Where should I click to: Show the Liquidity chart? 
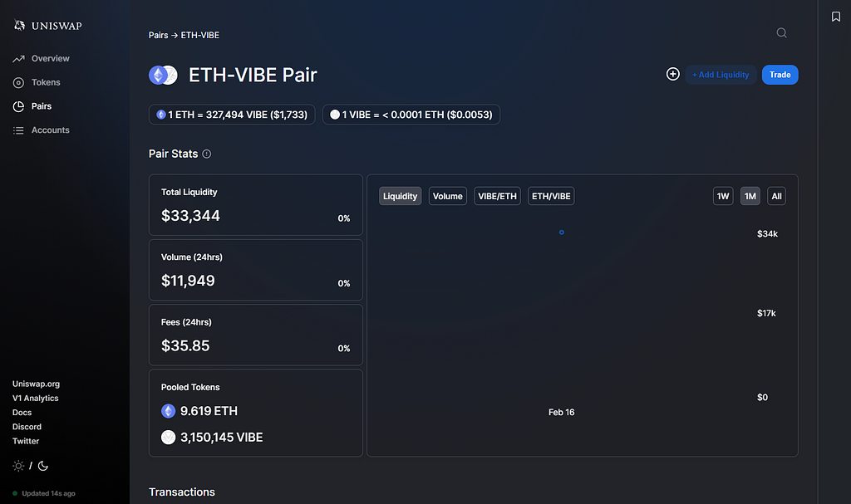pos(400,197)
